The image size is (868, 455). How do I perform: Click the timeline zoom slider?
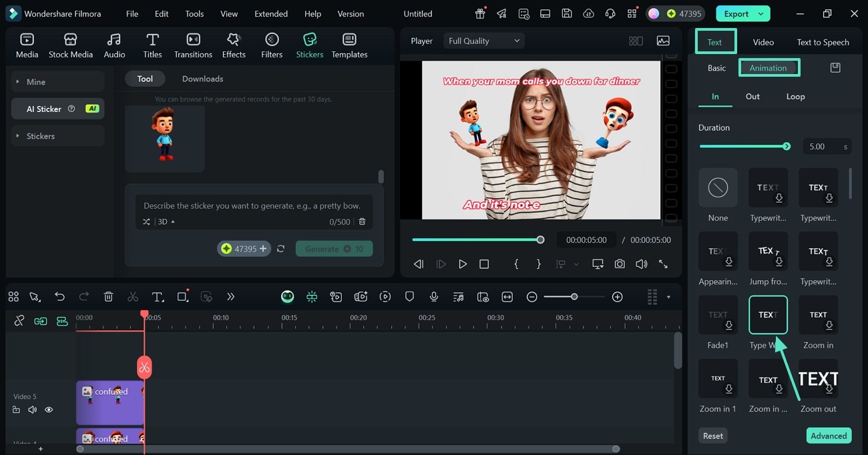coord(574,297)
